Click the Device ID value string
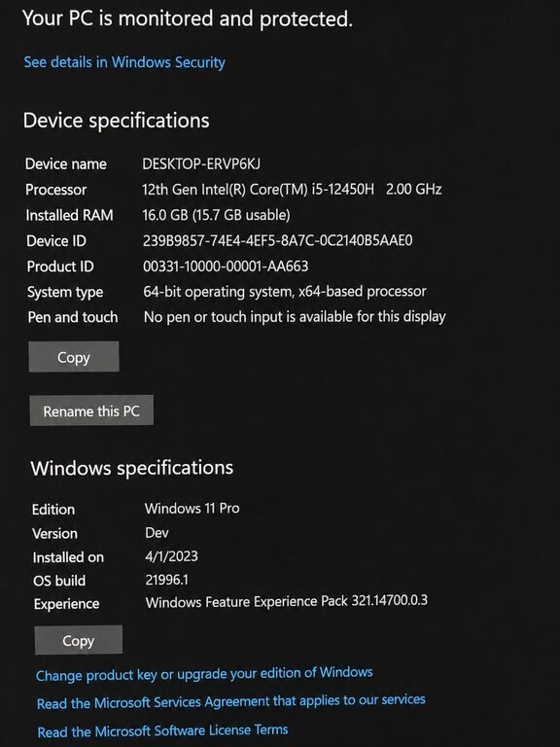Image resolution: width=560 pixels, height=747 pixels. (x=278, y=240)
